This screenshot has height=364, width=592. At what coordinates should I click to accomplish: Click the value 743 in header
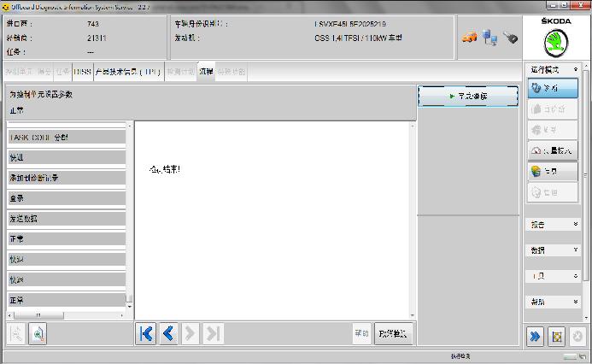point(93,24)
